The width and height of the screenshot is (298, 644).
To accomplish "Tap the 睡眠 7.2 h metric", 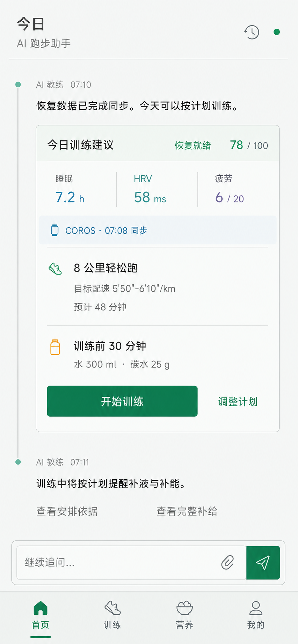I will (70, 189).
